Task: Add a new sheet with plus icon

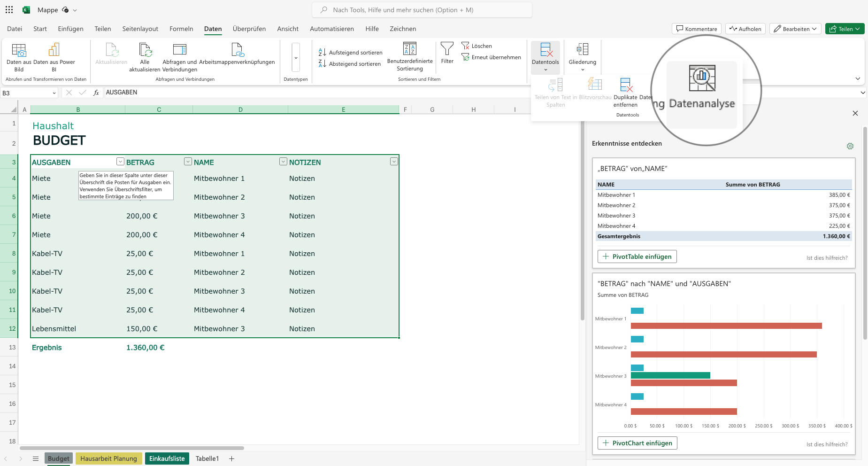Action: (231, 458)
